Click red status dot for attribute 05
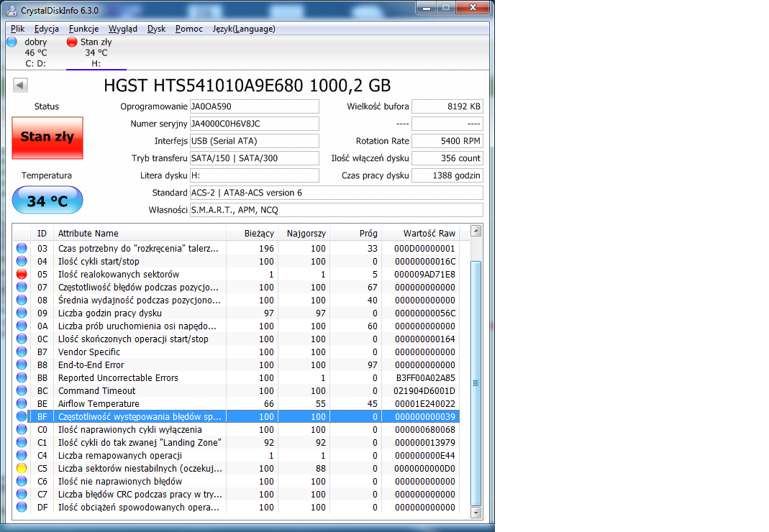Screen dimensions: 769x532 tap(22, 274)
